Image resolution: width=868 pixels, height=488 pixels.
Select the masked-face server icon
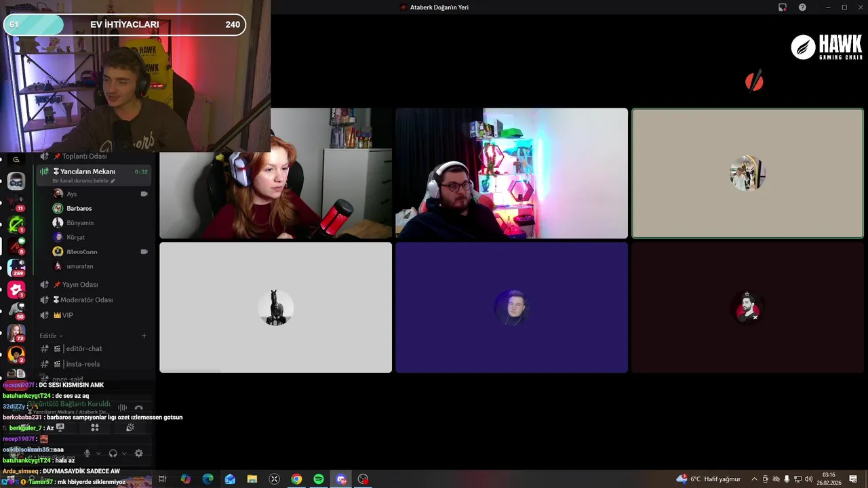16,181
